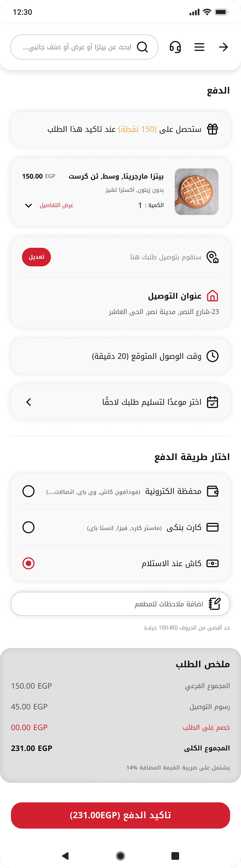This screenshot has height=868, width=241.
Task: Tap the calendar schedule icon
Action: (x=212, y=402)
